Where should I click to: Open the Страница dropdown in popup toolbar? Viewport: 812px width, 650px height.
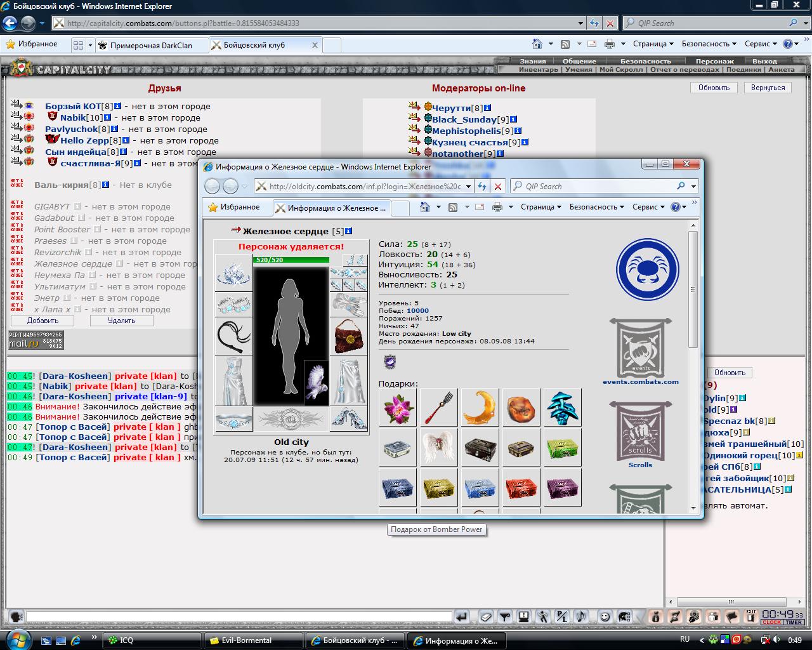tap(541, 207)
